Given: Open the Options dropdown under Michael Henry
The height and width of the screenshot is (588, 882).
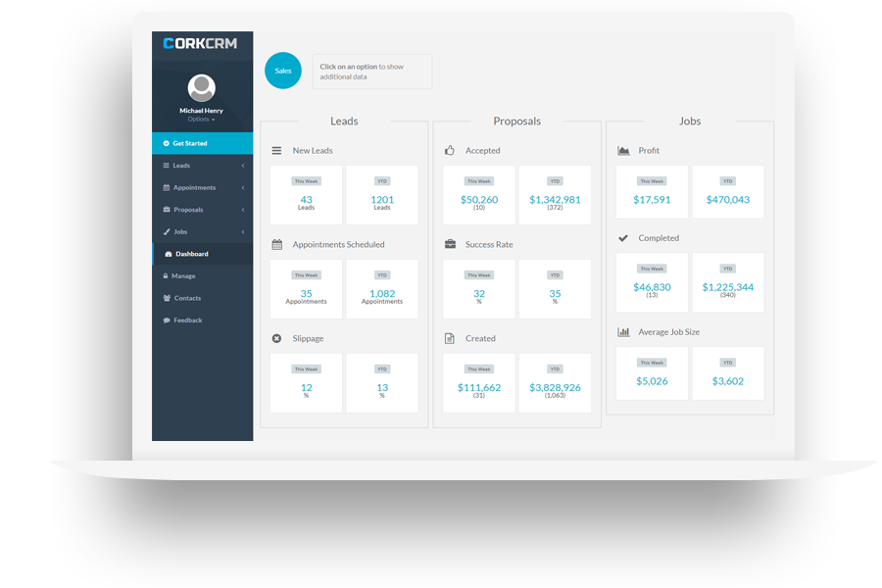Looking at the screenshot, I should click(x=201, y=120).
